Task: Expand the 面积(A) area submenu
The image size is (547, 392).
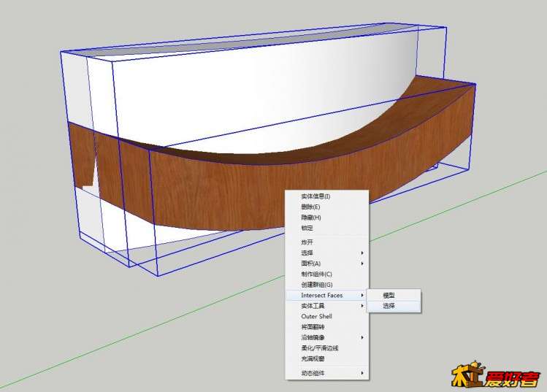Action: pos(327,264)
